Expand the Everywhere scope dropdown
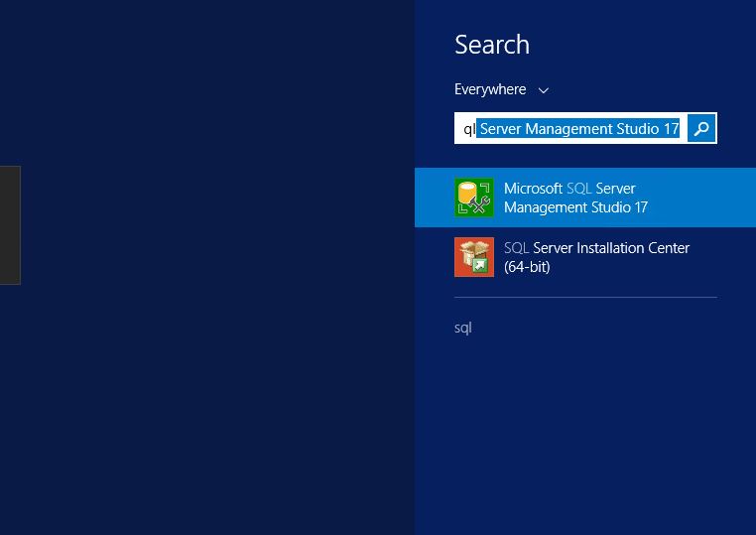Screen dimensions: 756x535 (x=501, y=89)
